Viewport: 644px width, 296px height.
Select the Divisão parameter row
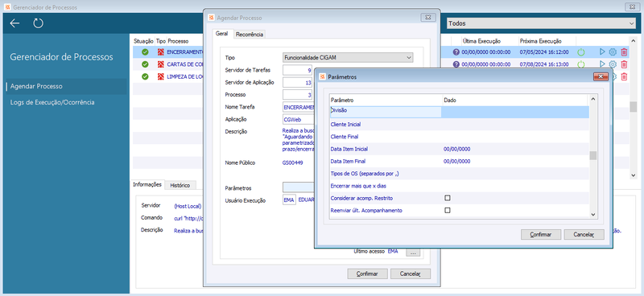pyautogui.click(x=460, y=112)
